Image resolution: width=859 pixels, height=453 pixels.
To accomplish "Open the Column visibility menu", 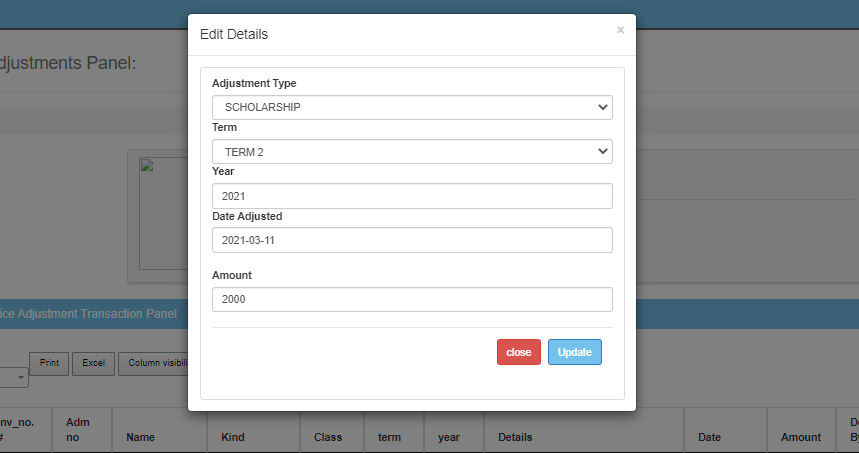I will click(x=155, y=364).
